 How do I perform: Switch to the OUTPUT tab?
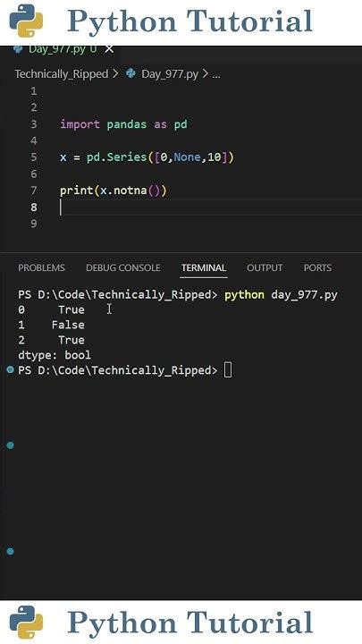[265, 267]
